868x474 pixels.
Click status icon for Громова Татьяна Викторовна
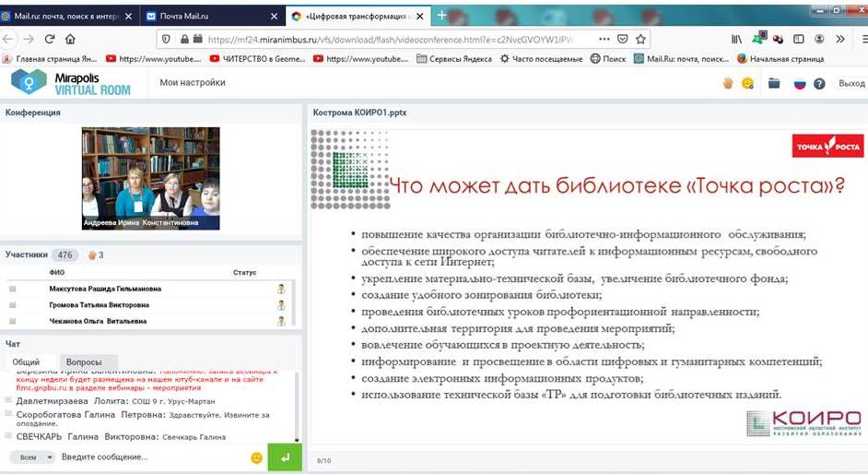[281, 304]
